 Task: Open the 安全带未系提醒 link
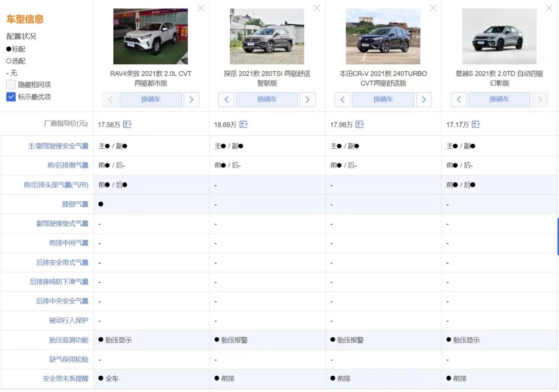(x=69, y=378)
